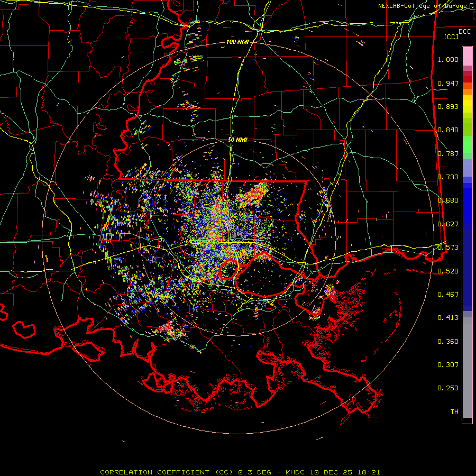Click the 0.733 value on color scale
This screenshot has height=476, width=476.
tap(448, 177)
